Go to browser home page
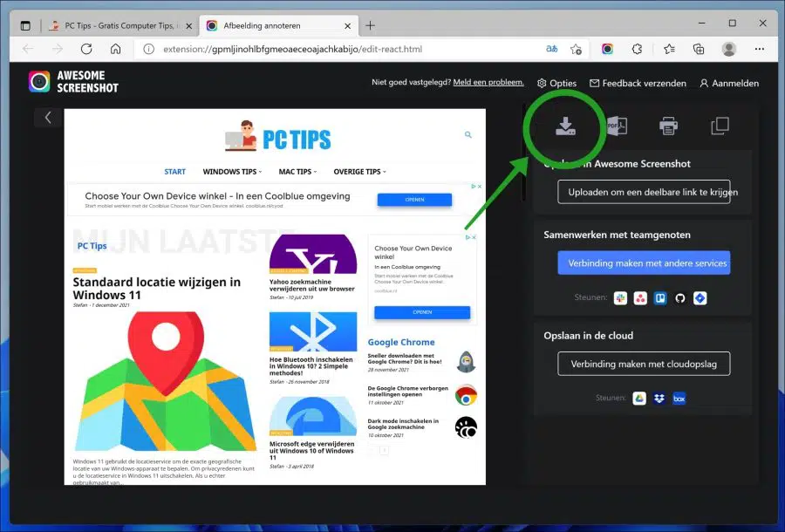 pyautogui.click(x=116, y=49)
